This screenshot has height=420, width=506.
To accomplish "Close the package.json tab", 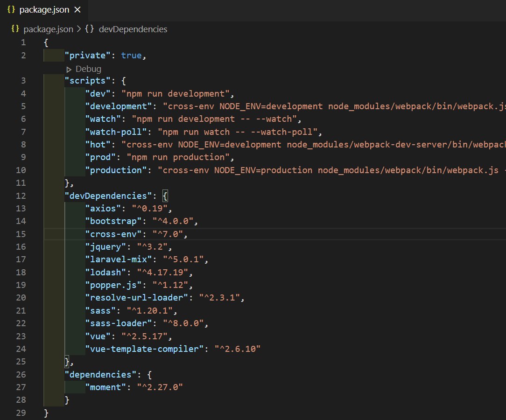I will pos(77,10).
